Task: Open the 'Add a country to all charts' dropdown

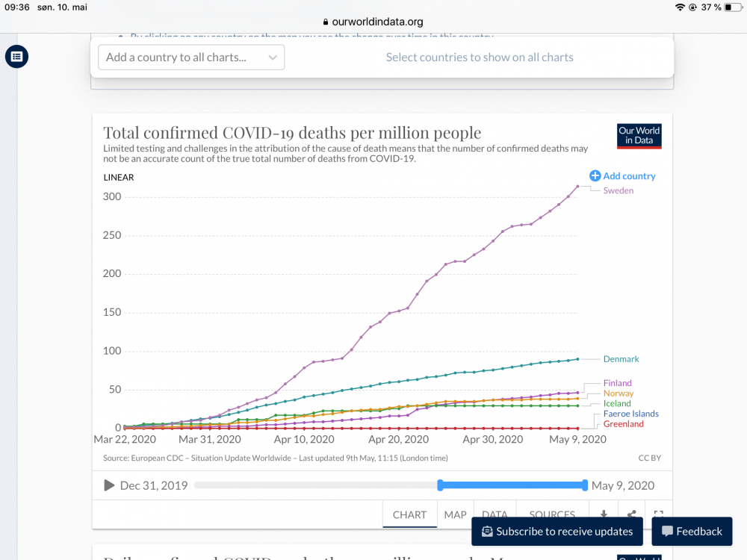Action: [x=190, y=57]
